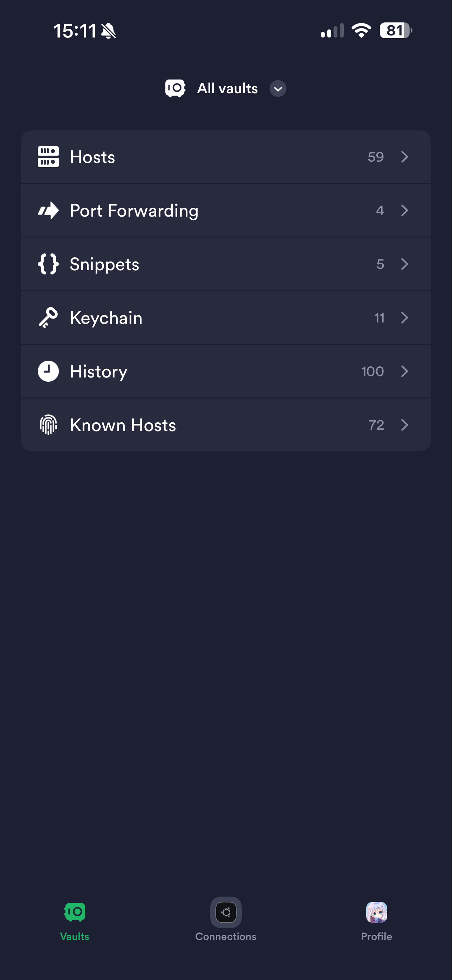The image size is (452, 980).
Task: Select the All vaults title text
Action: [x=227, y=89]
